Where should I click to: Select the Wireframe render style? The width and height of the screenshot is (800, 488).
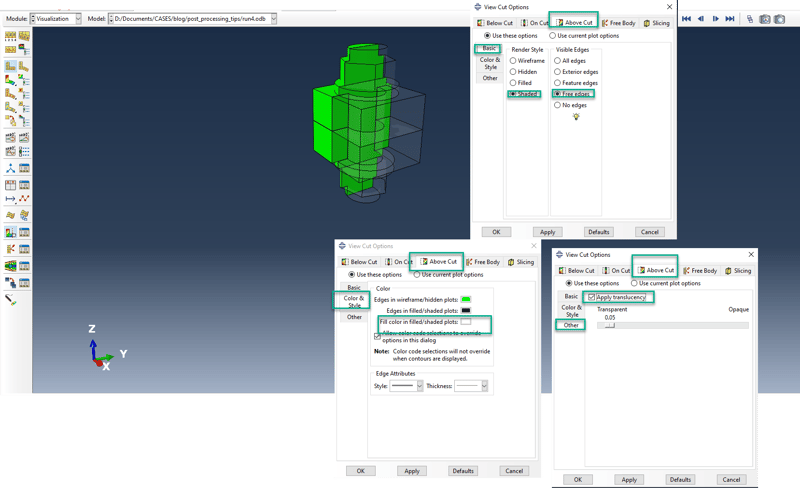pos(514,59)
